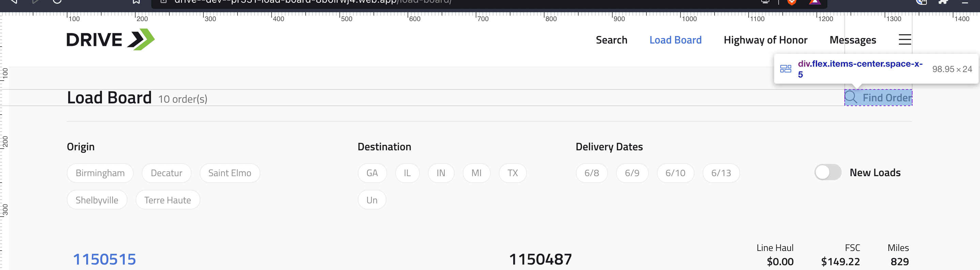Open browser extensions puzzle icon
Viewport: 980px width, 270px height.
[x=943, y=2]
